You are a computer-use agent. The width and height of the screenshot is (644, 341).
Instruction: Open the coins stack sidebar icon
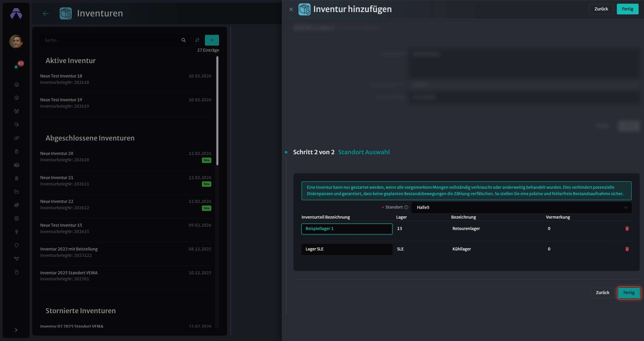16,205
